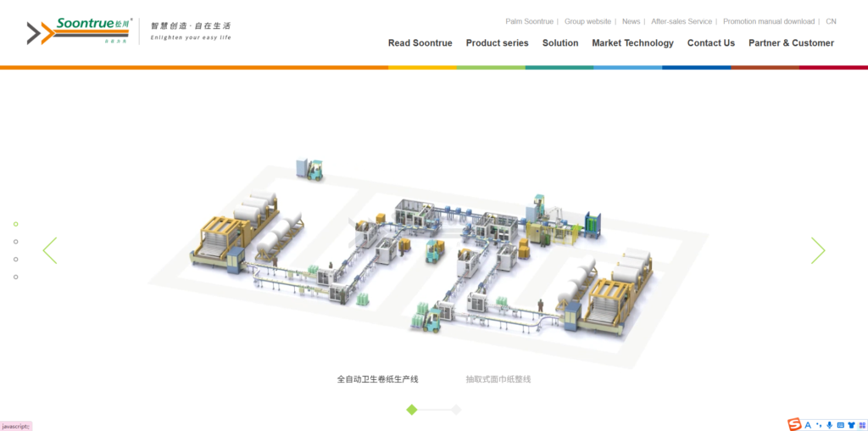Select the 抽取式面巾纸整线 production line label
This screenshot has height=431, width=868.
tap(498, 379)
